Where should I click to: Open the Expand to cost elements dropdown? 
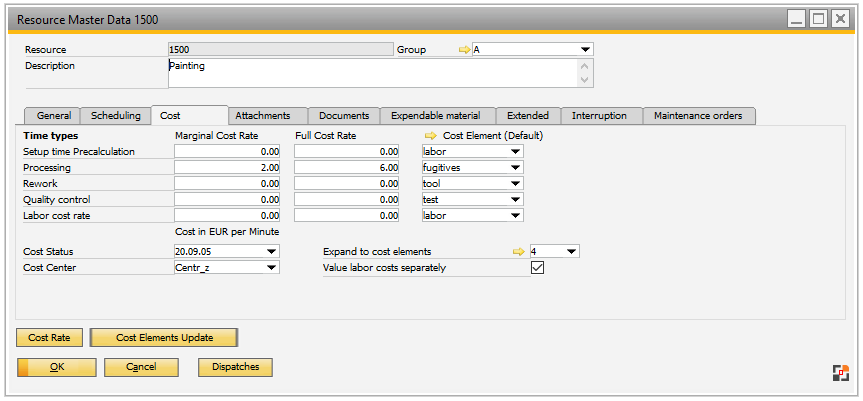click(571, 252)
